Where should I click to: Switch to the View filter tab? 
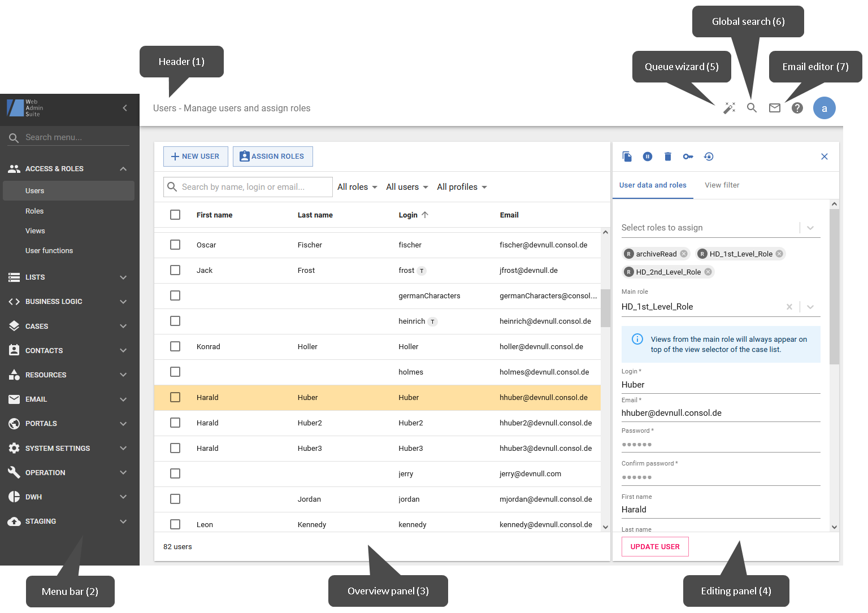point(722,185)
